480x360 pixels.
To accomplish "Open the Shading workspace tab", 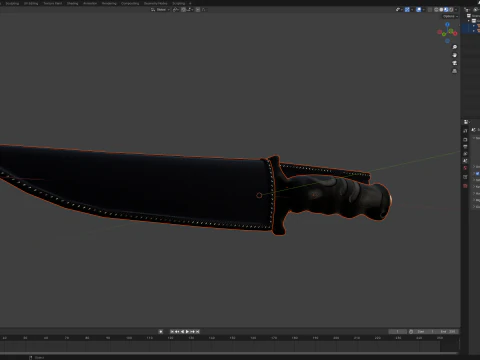I will 72,3.
